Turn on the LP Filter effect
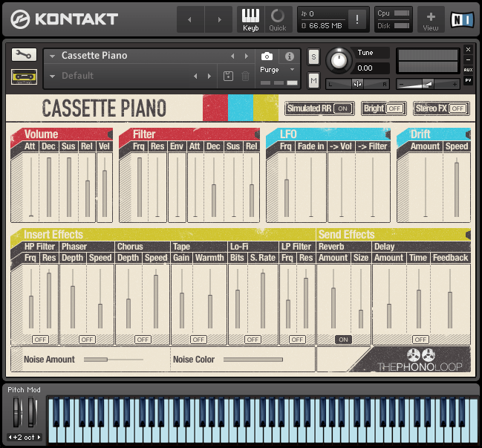 click(297, 340)
